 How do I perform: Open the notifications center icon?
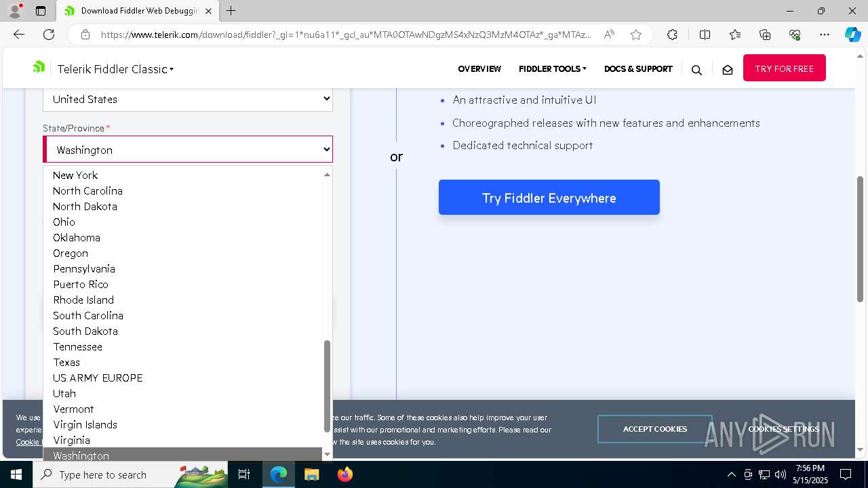coord(846,474)
